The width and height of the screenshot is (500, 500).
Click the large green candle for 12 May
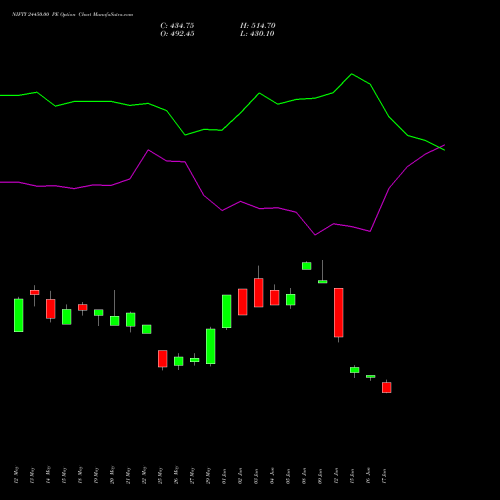[19, 315]
